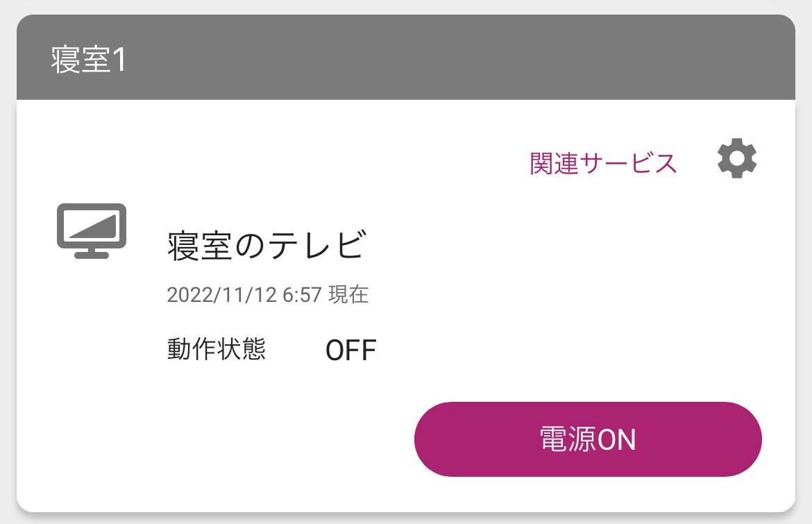Select the 寝室のテレビ heading text
Screen dimensions: 812x524
coord(266,246)
